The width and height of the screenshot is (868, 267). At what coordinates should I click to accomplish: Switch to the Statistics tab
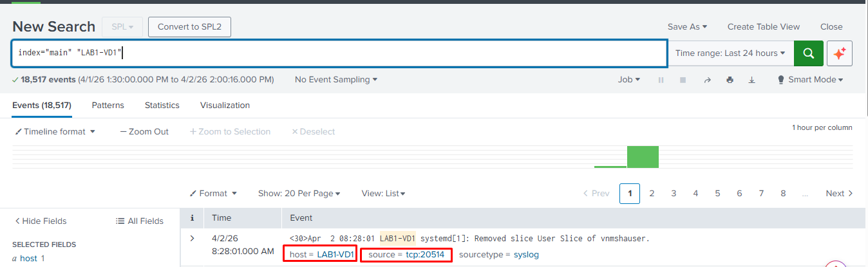(x=162, y=105)
